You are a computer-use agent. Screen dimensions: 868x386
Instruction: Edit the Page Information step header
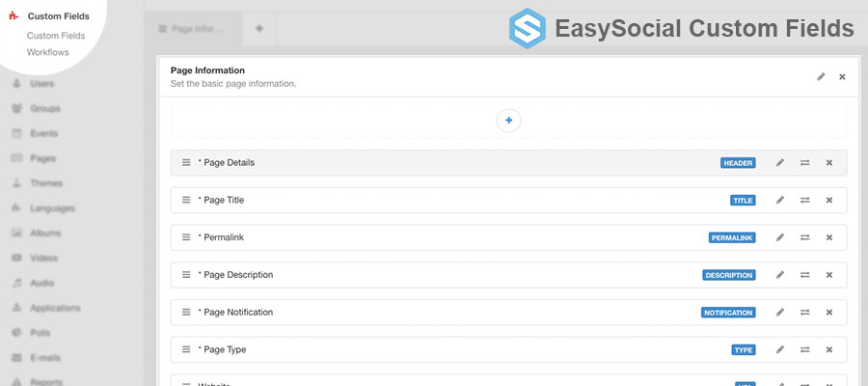(821, 77)
